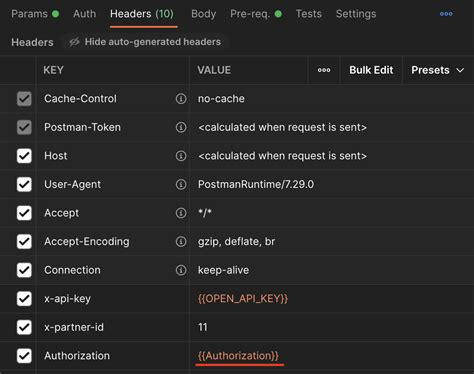This screenshot has width=474, height=374.
Task: Click Hide auto-generated headers button
Action: [145, 42]
